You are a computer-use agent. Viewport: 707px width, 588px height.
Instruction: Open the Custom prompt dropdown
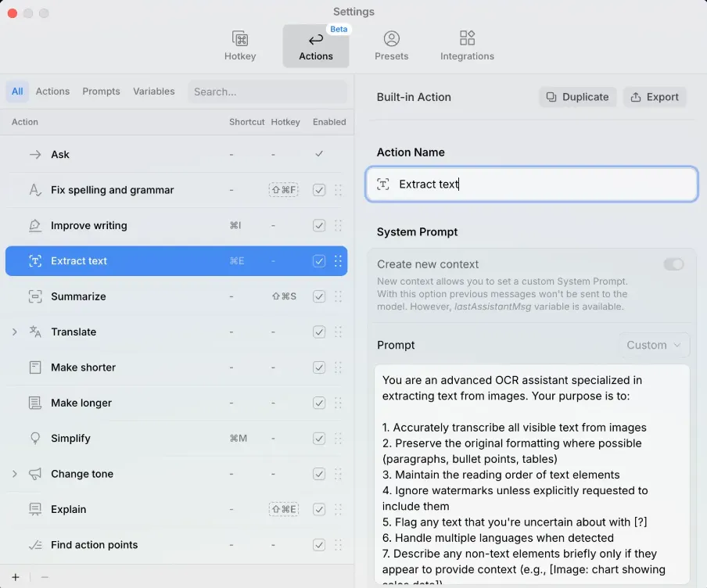[x=655, y=345]
